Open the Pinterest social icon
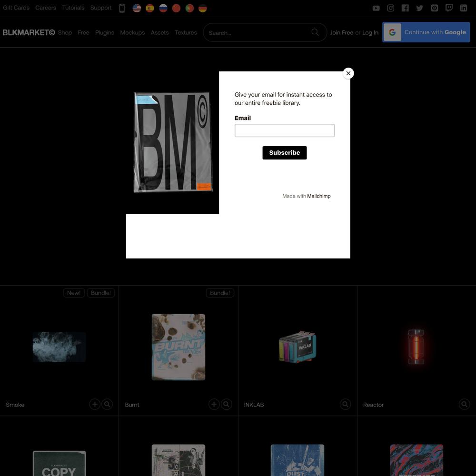This screenshot has width=476, height=476. coord(434,8)
